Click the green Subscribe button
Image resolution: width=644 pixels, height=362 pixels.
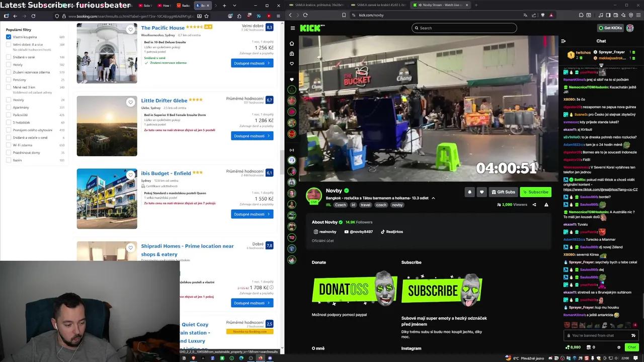(x=535, y=192)
